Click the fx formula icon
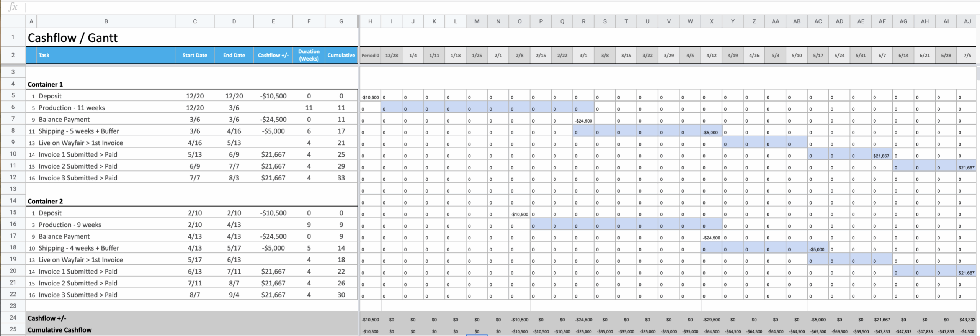The height and width of the screenshot is (336, 980). (13, 7)
